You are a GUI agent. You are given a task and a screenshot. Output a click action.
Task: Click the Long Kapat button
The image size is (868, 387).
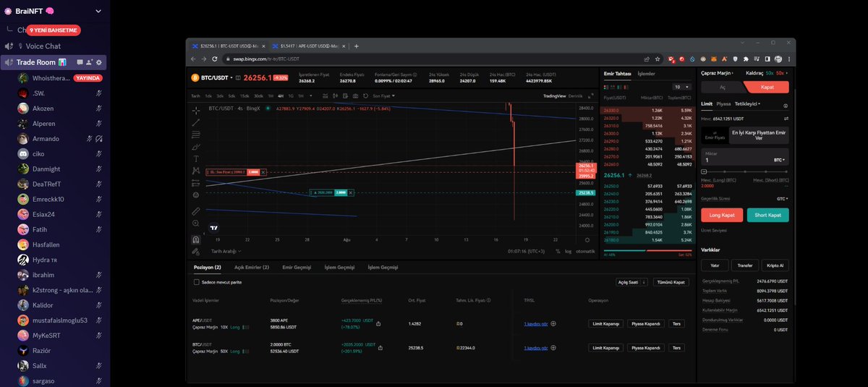point(722,215)
